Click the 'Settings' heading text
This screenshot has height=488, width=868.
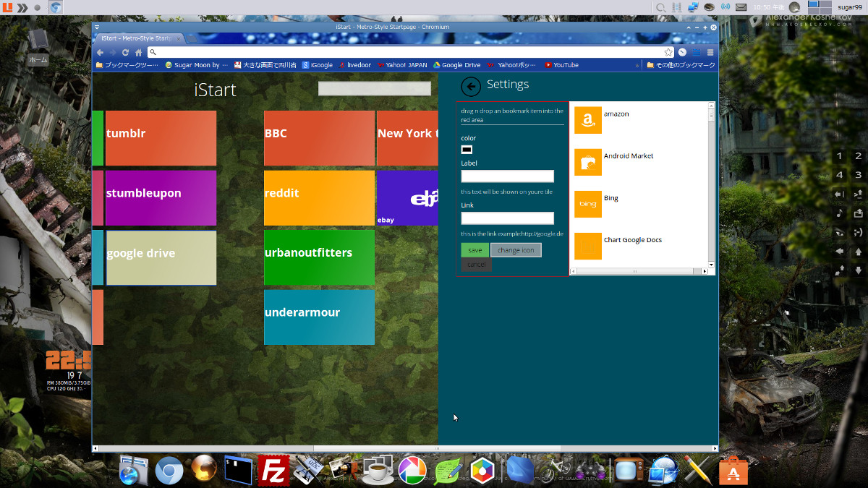coord(508,85)
